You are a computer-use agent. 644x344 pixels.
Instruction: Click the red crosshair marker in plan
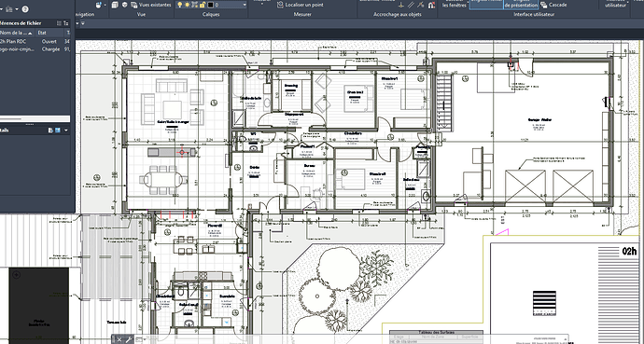click(x=182, y=152)
